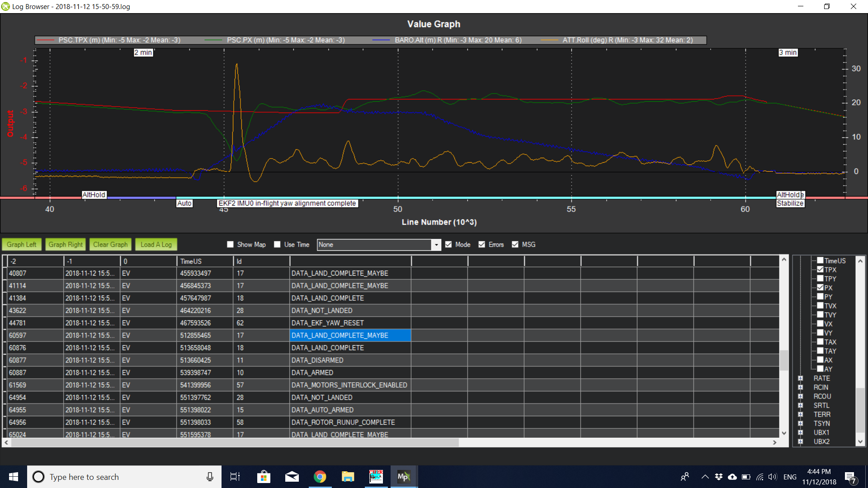Open Dropbox from the system tray

pyautogui.click(x=719, y=476)
